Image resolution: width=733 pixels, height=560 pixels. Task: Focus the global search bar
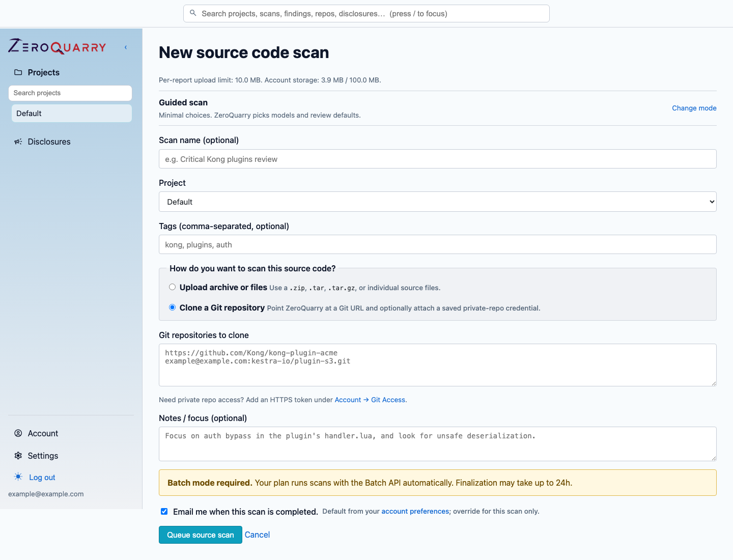pos(366,14)
